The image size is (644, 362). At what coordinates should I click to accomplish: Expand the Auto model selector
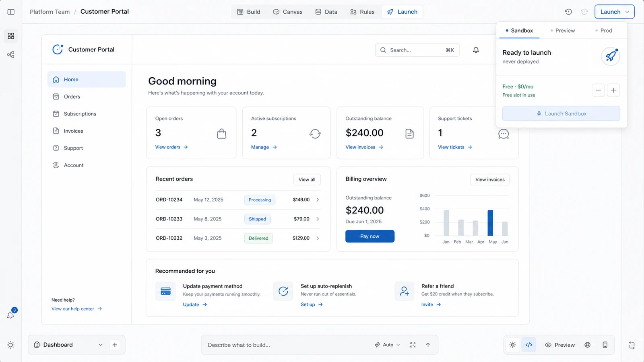coord(387,345)
